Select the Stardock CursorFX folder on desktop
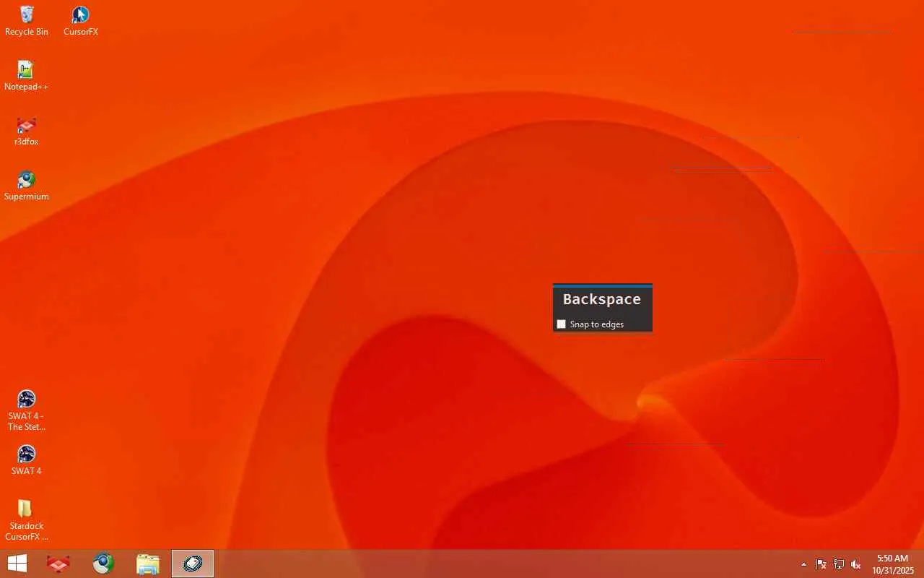The image size is (924, 578). click(26, 520)
